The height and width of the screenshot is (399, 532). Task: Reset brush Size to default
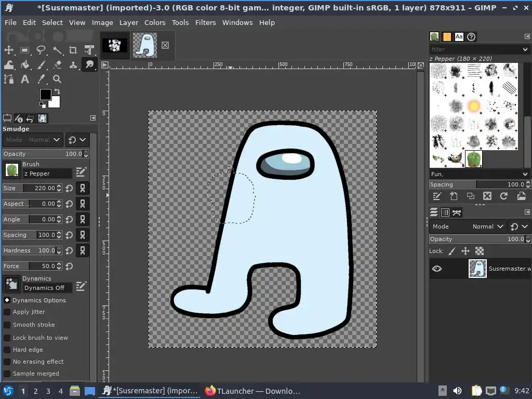69,188
